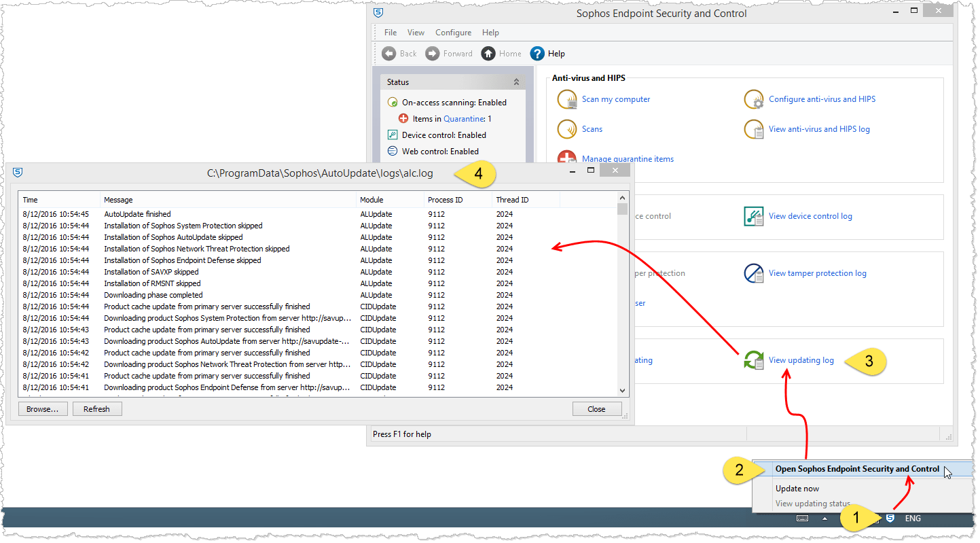Select Installation of RMSNT skipped row

[x=318, y=283]
